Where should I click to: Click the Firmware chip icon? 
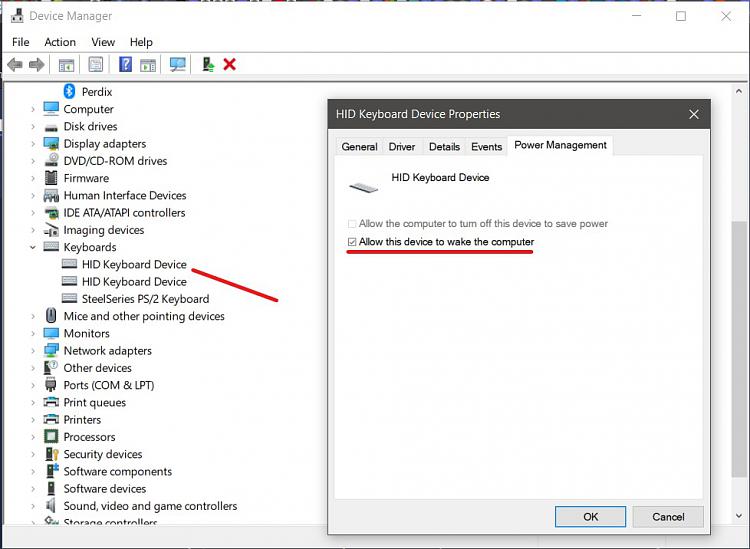click(51, 178)
